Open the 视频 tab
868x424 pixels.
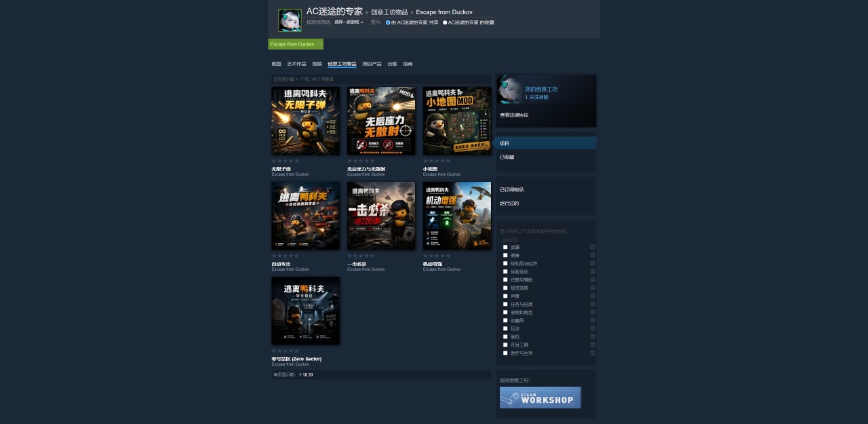click(317, 64)
